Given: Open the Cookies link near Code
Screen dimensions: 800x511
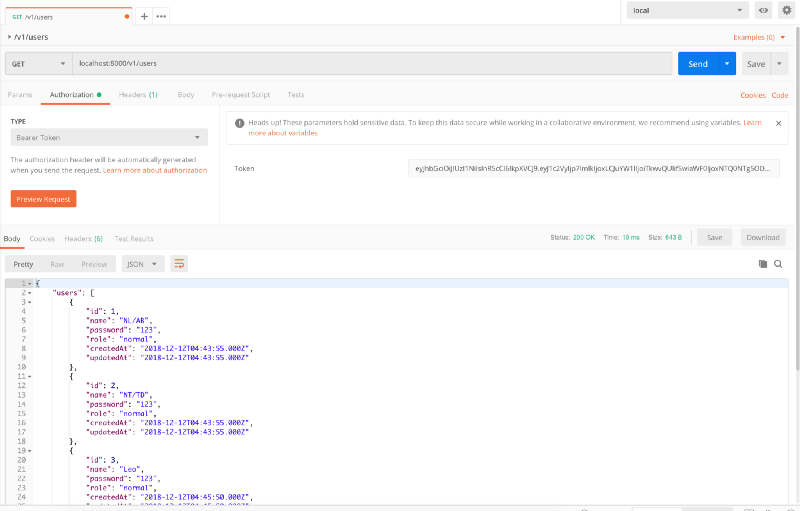Looking at the screenshot, I should tap(753, 95).
